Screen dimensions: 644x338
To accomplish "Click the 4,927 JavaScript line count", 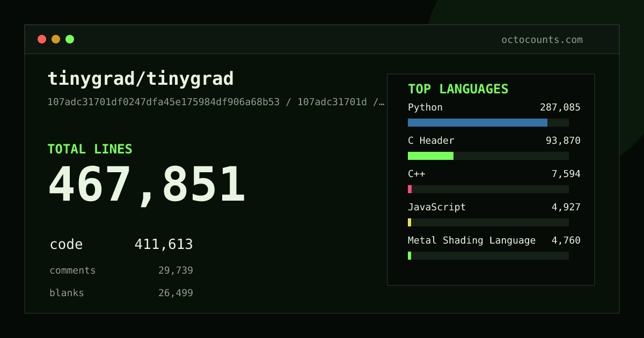I will point(566,207).
